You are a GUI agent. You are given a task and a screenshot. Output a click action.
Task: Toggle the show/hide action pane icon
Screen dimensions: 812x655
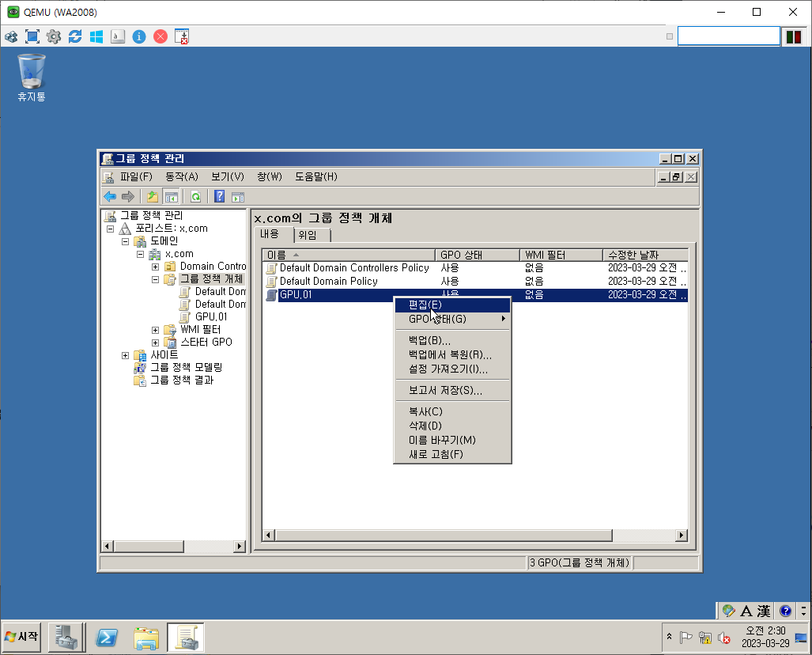pyautogui.click(x=238, y=196)
